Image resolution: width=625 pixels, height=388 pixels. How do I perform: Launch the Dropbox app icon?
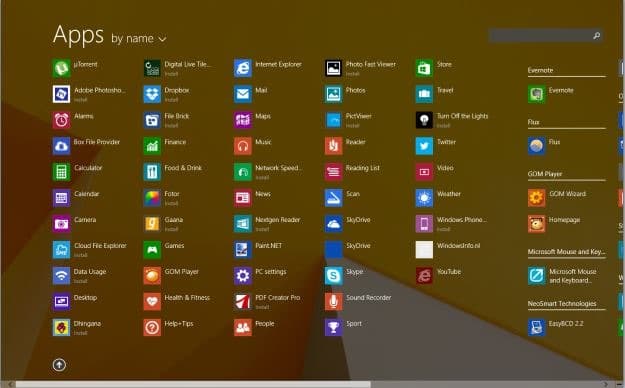click(x=152, y=94)
